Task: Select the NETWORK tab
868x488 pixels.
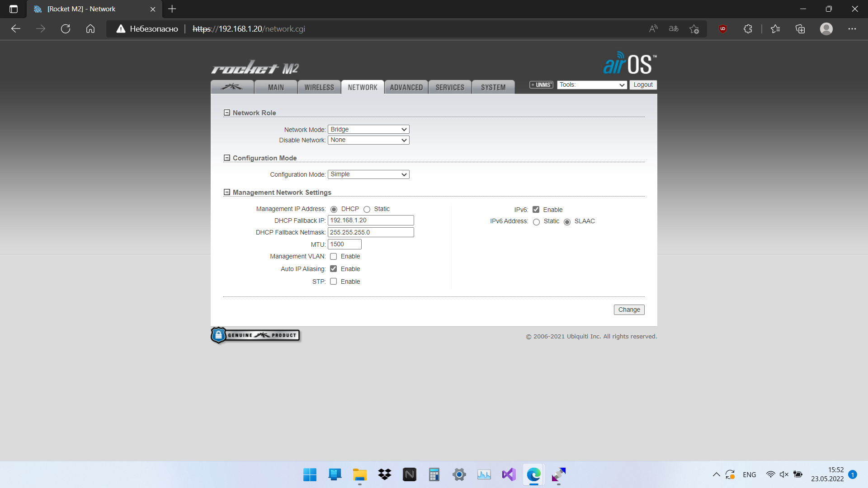Action: (363, 87)
